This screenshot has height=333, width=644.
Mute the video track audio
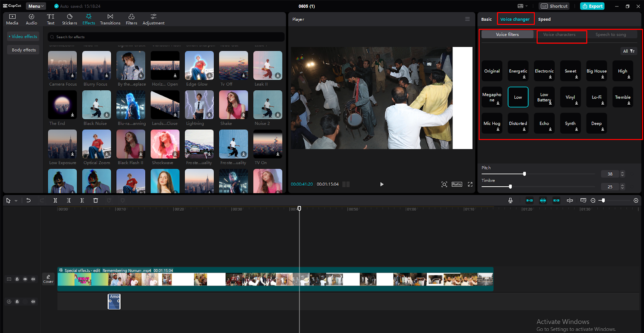pos(33,279)
